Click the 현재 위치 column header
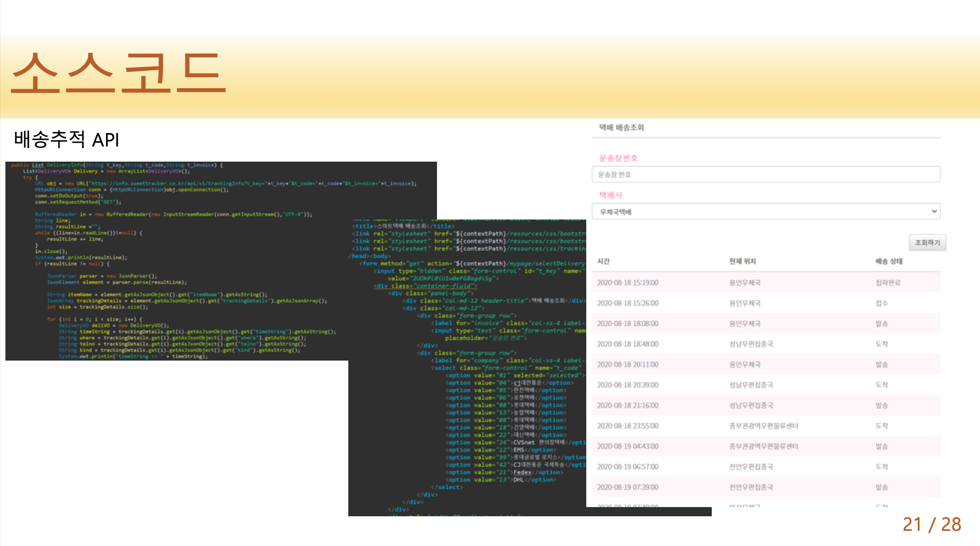This screenshot has height=546, width=980. [x=743, y=262]
